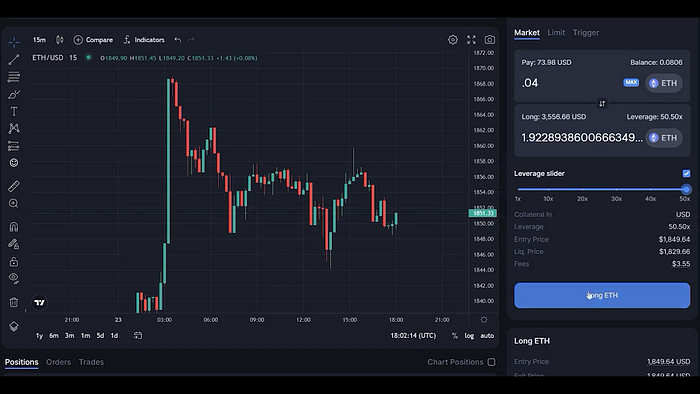Open the Long token ETH selector
Screen dimensions: 700x394
point(663,138)
